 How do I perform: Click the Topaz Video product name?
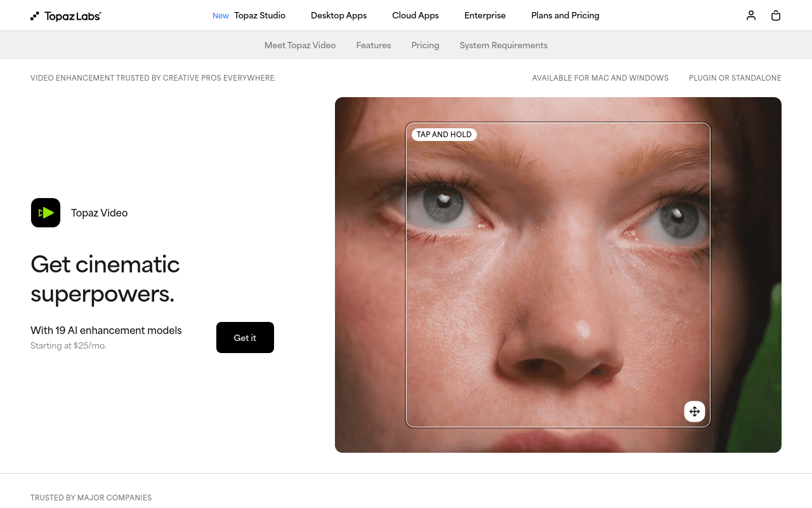point(99,213)
